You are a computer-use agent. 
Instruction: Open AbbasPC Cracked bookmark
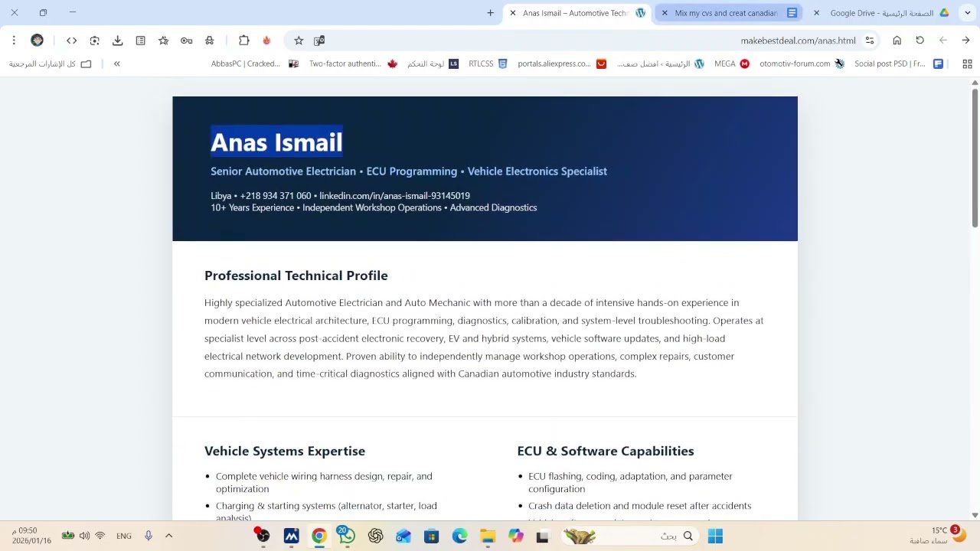click(x=255, y=64)
